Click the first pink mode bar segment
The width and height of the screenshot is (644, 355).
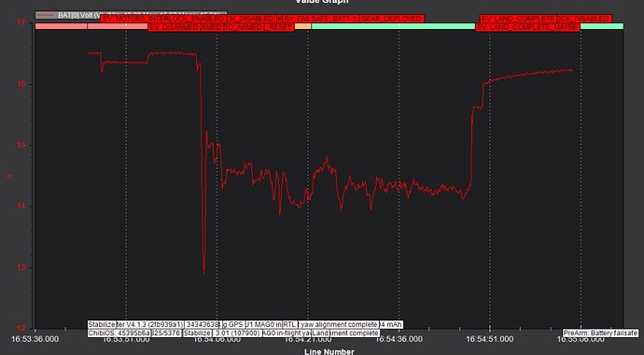(x=62, y=26)
